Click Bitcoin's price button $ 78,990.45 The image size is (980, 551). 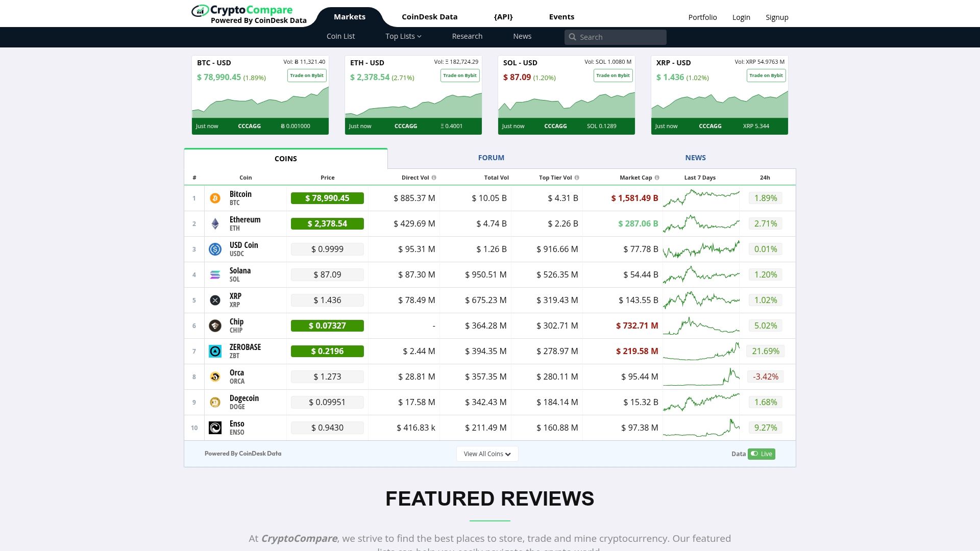[x=327, y=198]
